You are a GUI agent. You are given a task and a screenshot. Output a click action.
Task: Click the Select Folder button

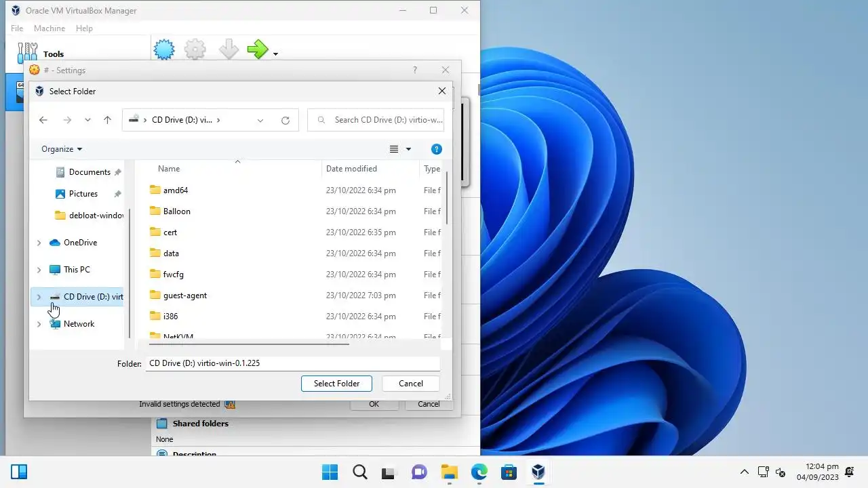tap(336, 384)
